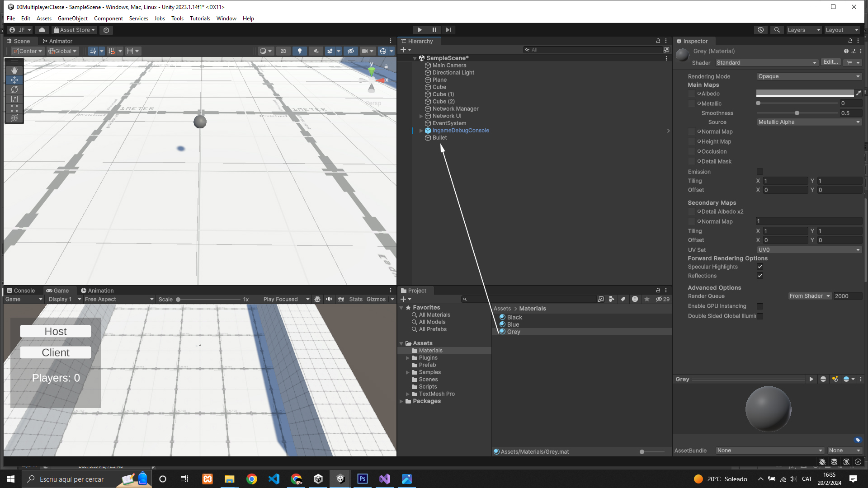868x488 pixels.
Task: Click the cloud services icon
Action: [42, 30]
